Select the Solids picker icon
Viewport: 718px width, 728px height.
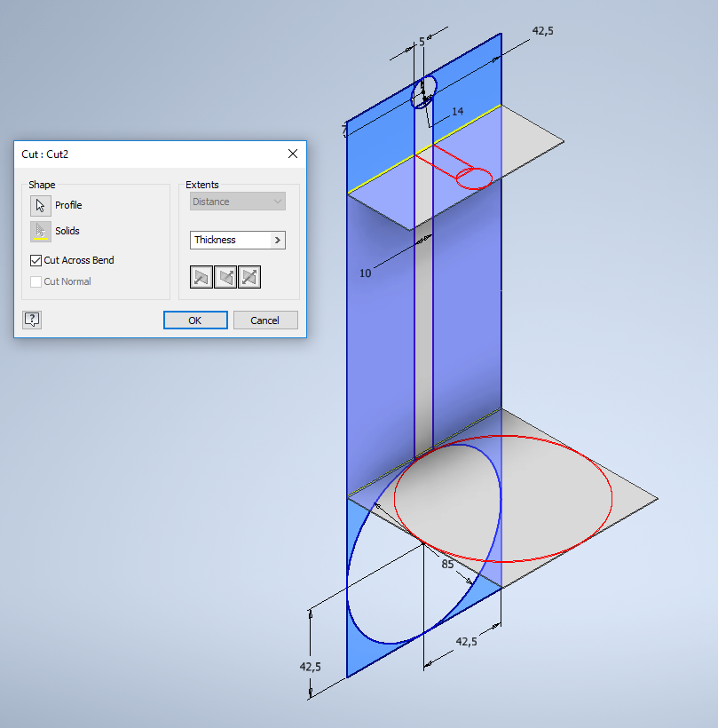point(39,231)
